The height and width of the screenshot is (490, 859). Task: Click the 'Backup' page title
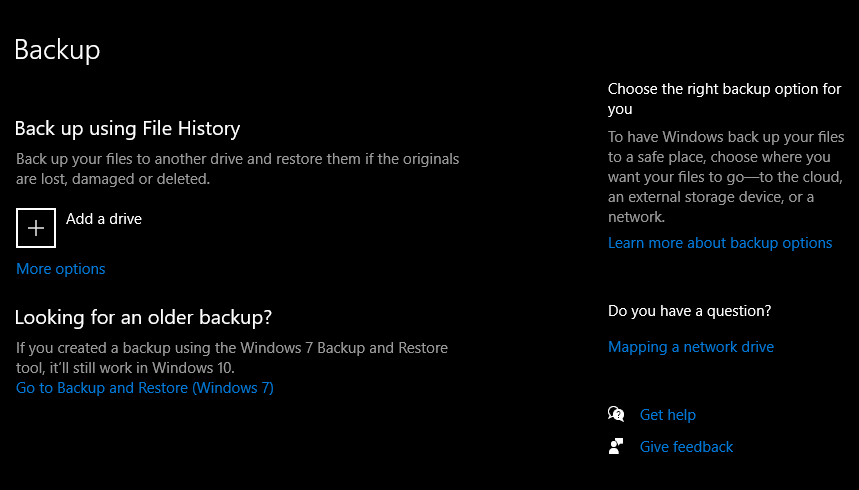(57, 50)
